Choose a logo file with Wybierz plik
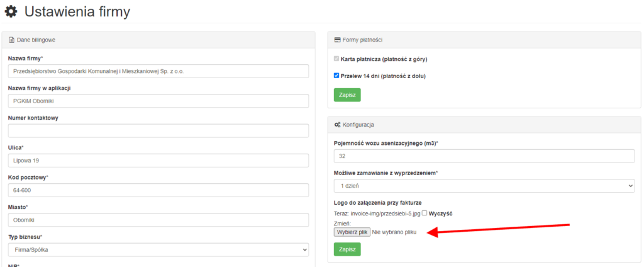Image resolution: width=644 pixels, height=267 pixels. 352,232
